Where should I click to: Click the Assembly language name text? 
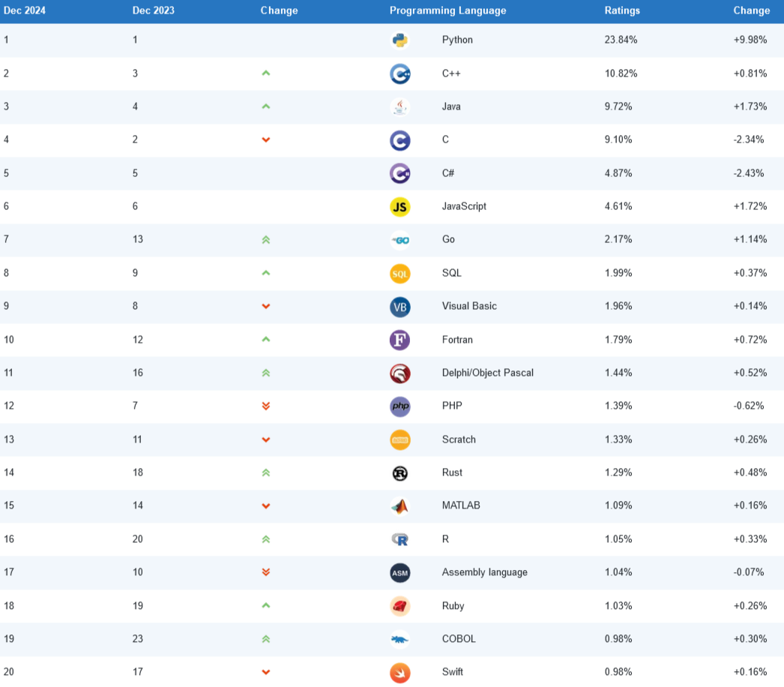click(x=485, y=572)
